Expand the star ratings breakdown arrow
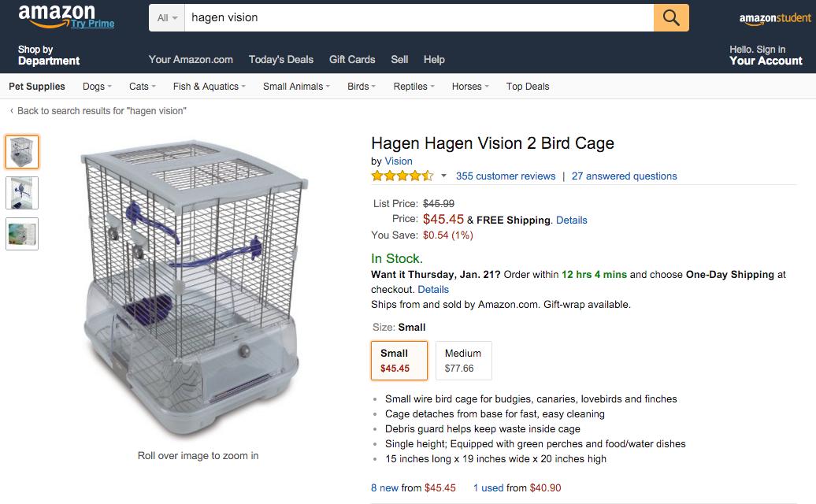Screen dimensions: 816x504 [x=443, y=176]
